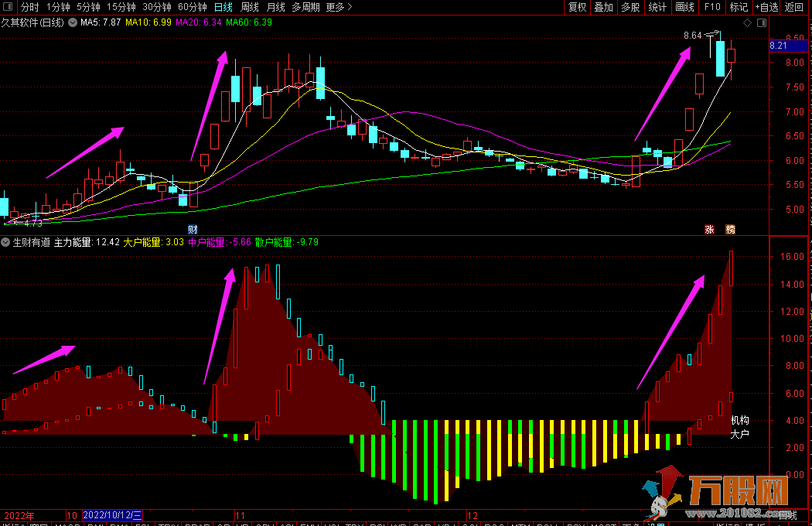Image resolution: width=812 pixels, height=526 pixels.
Task: Click the month 11 timeline marker
Action: point(240,516)
